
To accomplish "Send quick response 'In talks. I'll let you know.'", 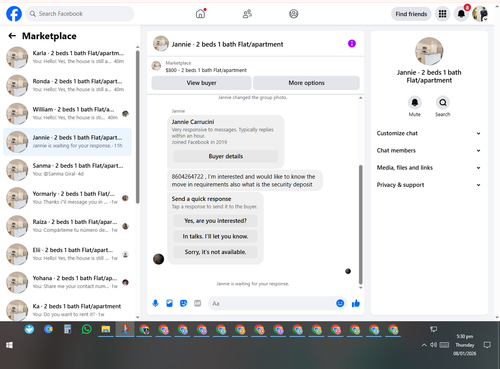I will tap(215, 236).
